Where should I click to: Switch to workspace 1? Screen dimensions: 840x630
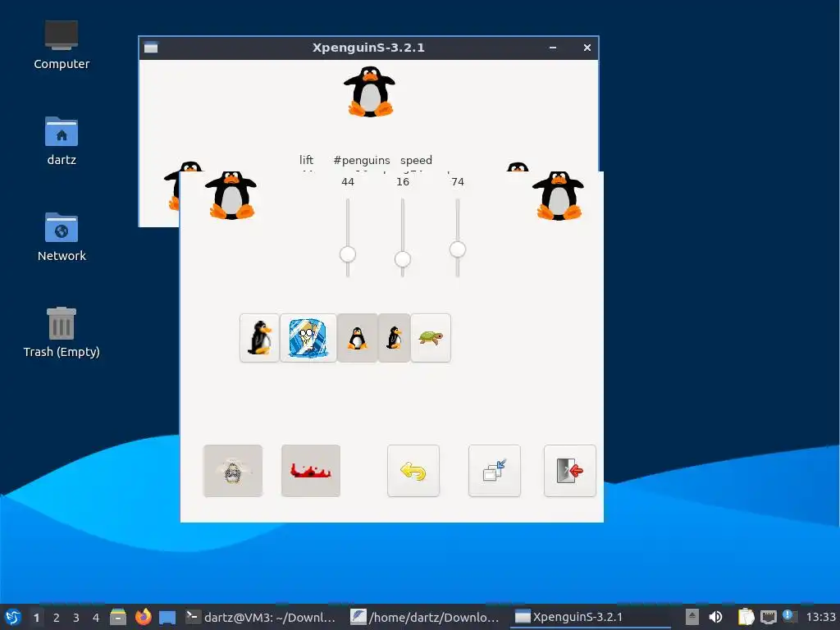pos(36,618)
